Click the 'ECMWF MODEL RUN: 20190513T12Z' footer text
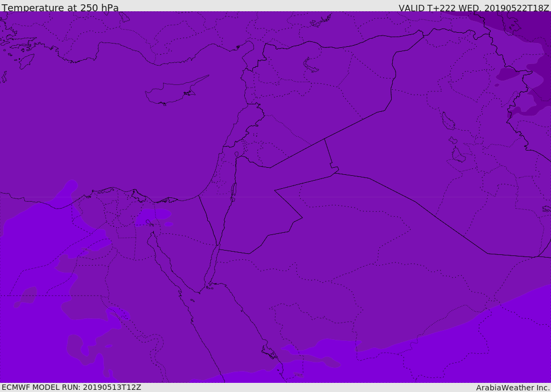The image size is (551, 392). click(x=72, y=387)
